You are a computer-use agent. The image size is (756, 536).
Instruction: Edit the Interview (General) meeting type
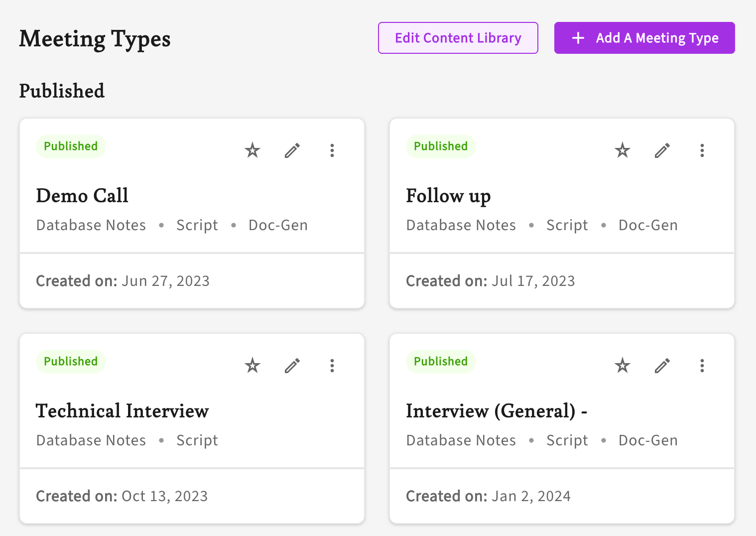pyautogui.click(x=662, y=366)
